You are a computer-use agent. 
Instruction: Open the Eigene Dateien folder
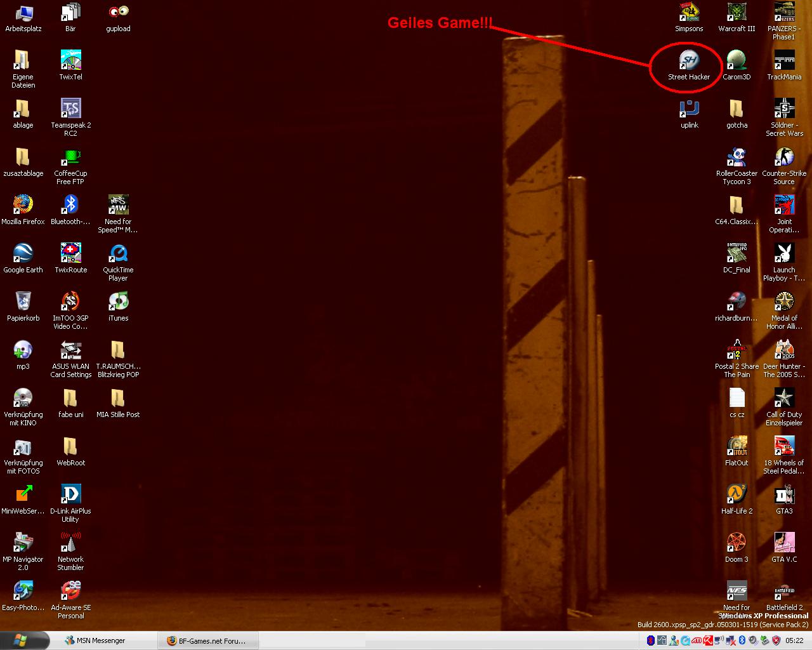coord(23,69)
